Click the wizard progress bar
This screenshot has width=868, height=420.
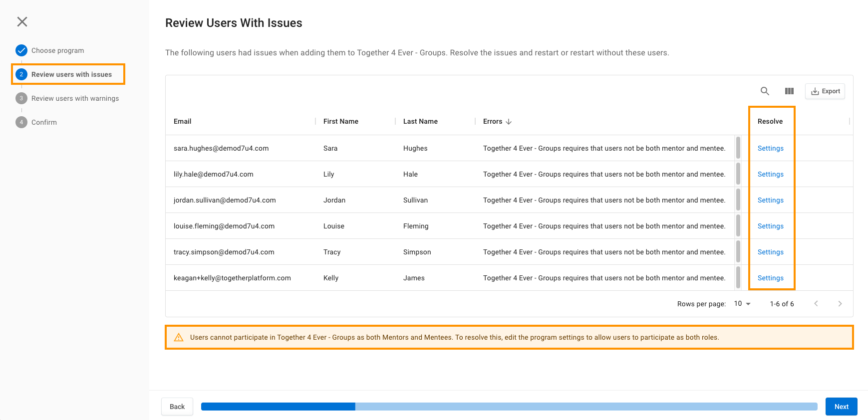(x=509, y=407)
